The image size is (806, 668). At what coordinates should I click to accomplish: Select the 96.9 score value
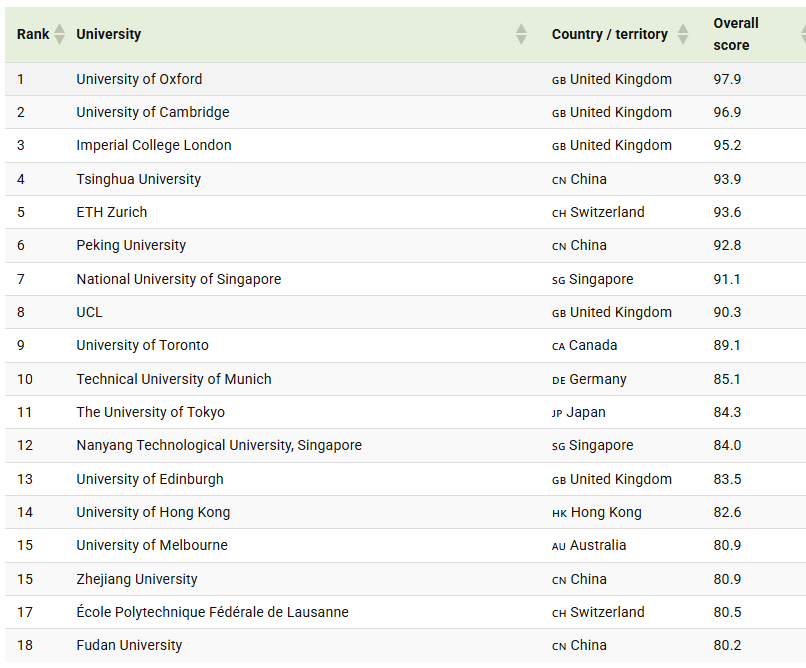727,112
